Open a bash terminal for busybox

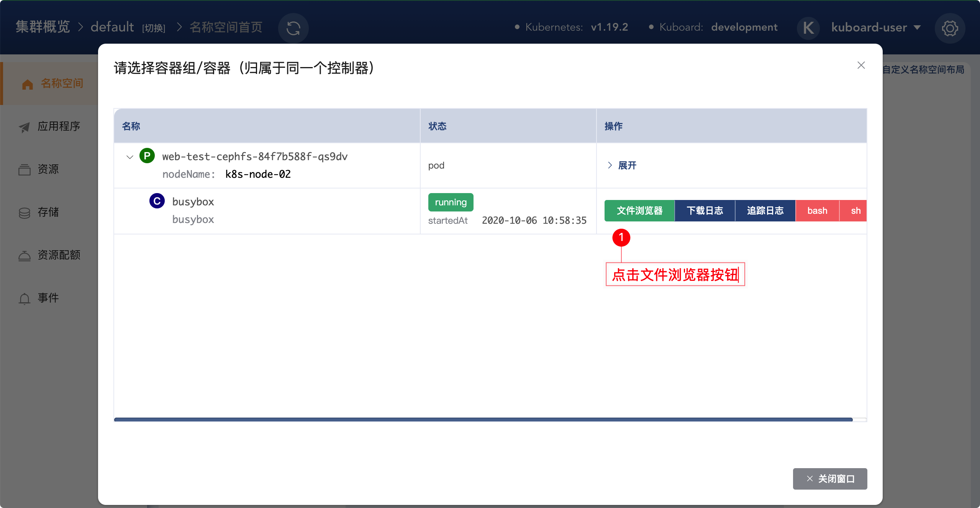click(x=817, y=211)
